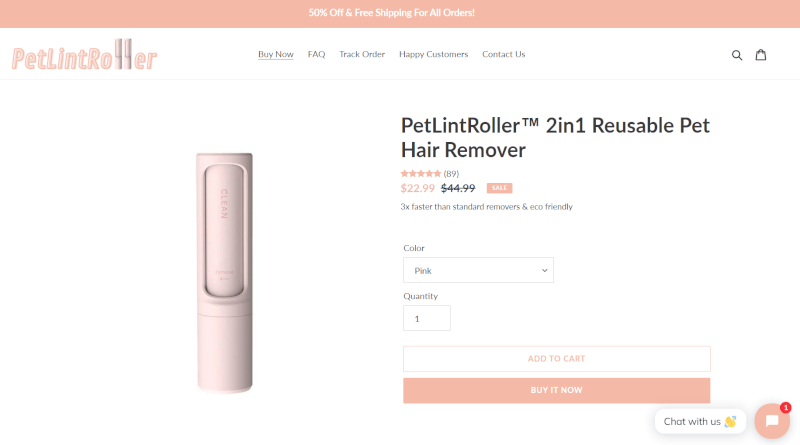Click the SALE badge next to price

point(499,188)
